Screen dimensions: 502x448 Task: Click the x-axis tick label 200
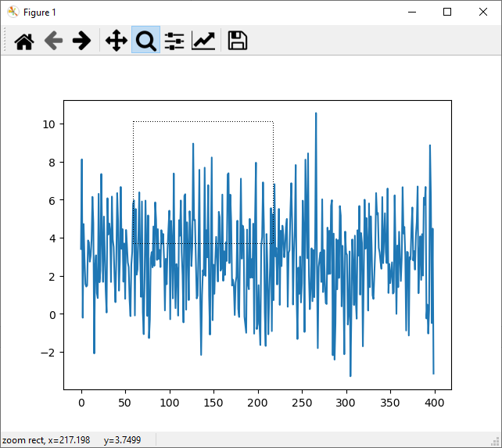point(258,403)
